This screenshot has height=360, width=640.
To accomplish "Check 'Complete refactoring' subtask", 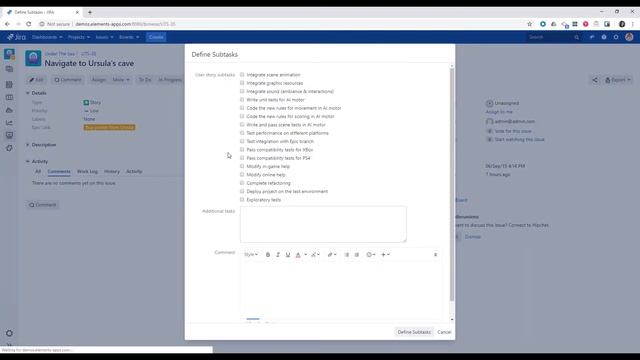I will click(x=242, y=183).
